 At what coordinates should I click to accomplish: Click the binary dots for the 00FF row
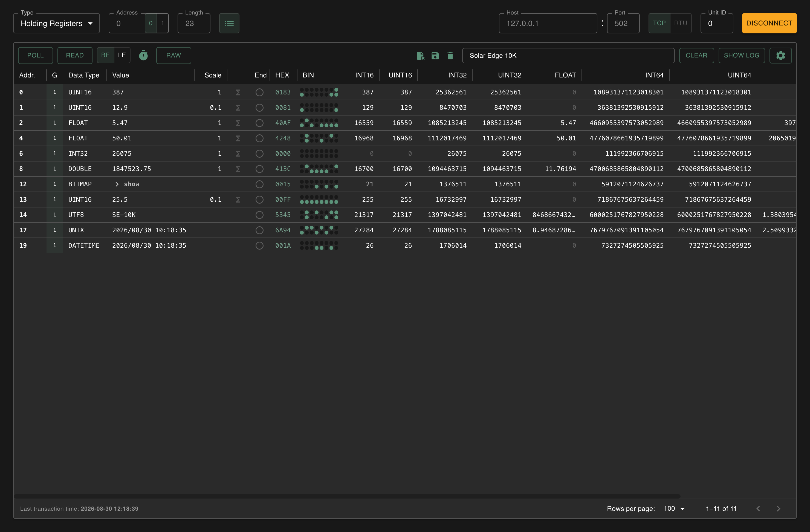(319, 199)
